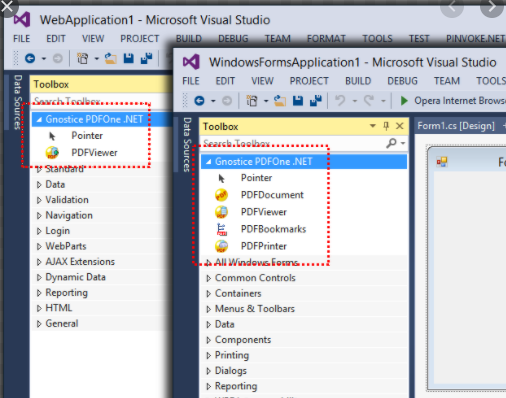Click Search Toolbox field in WebApplication1
Viewport: 506px width, 398px height.
coord(102,101)
